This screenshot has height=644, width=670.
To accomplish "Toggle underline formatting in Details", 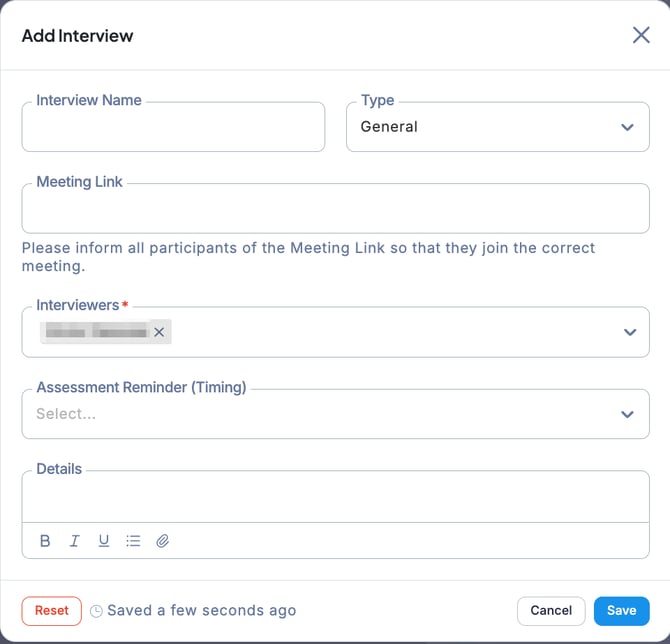I will tap(103, 541).
